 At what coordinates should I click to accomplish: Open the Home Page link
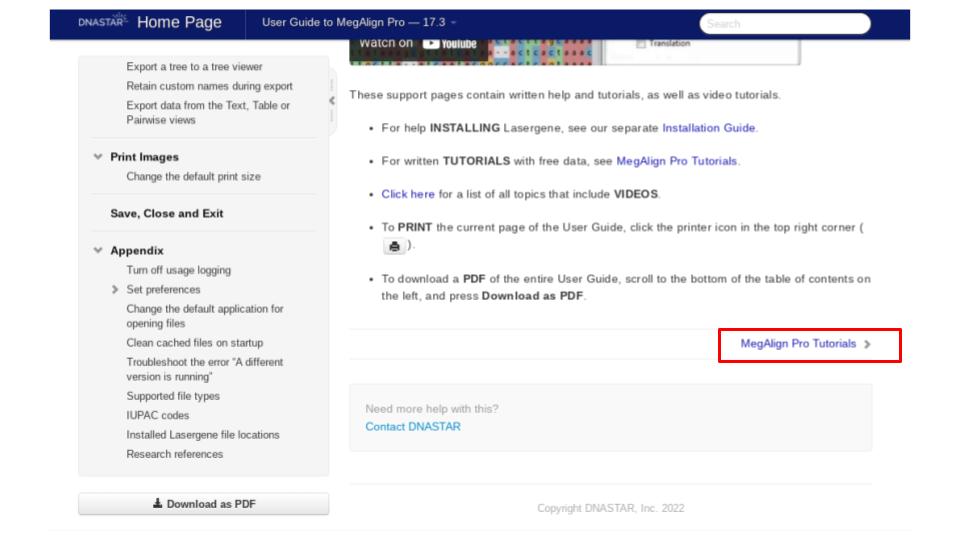click(x=179, y=23)
